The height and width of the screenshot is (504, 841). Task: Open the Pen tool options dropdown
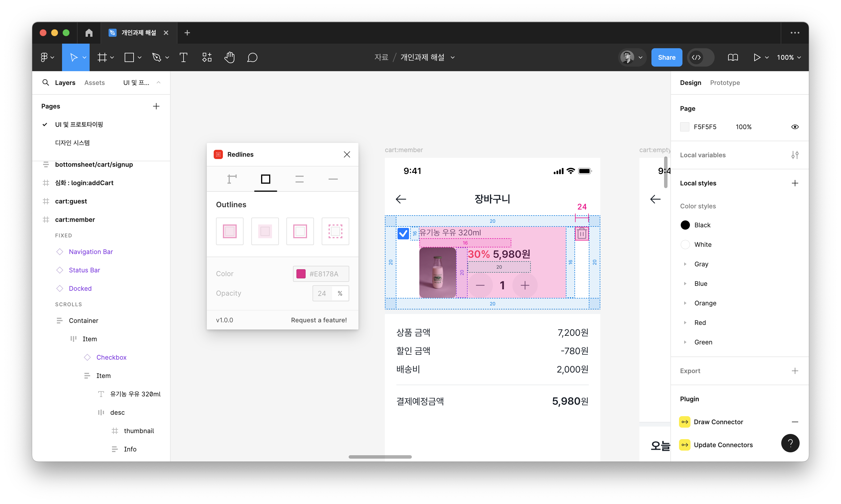[x=167, y=57]
